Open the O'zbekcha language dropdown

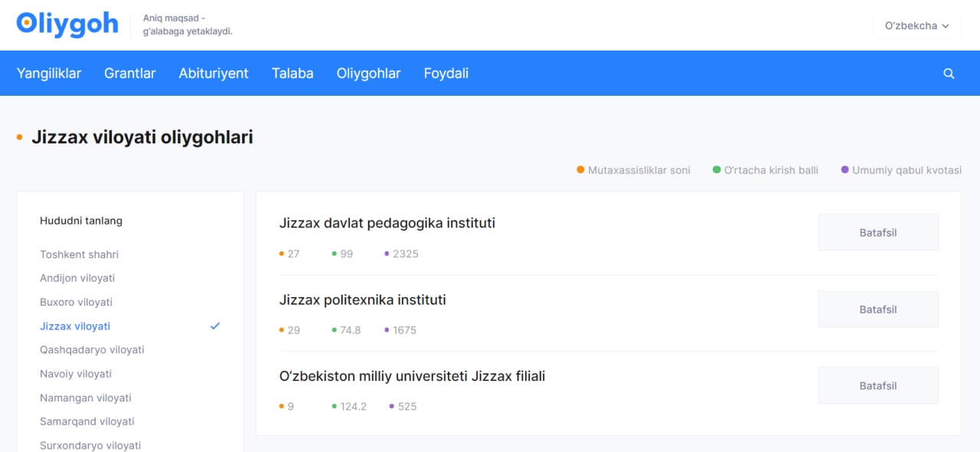(916, 25)
